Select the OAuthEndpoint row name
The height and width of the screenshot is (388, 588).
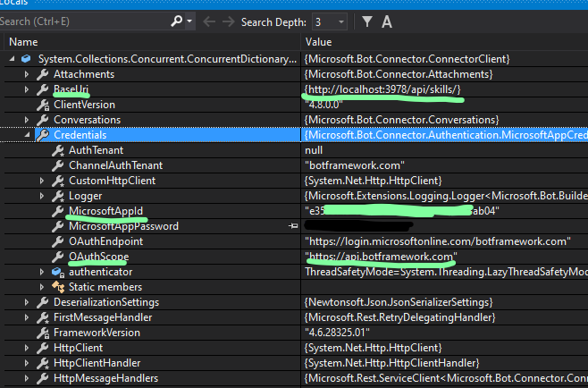coord(105,241)
